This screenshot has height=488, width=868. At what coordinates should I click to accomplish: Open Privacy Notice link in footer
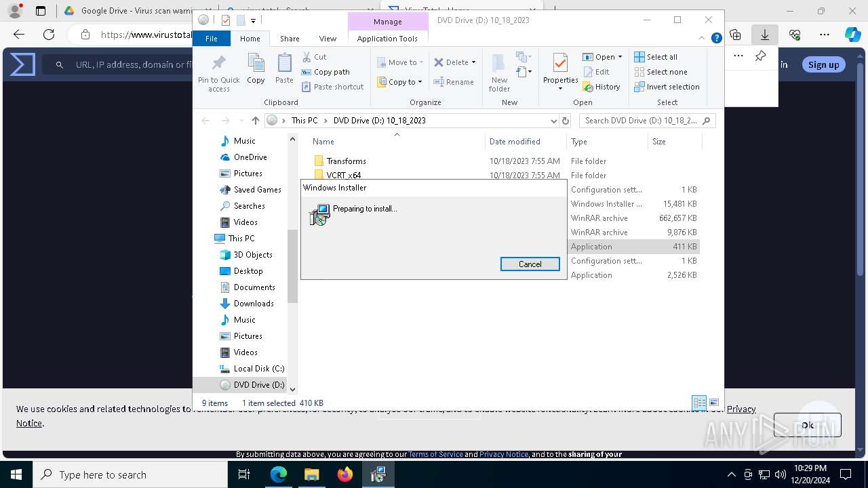503,454
